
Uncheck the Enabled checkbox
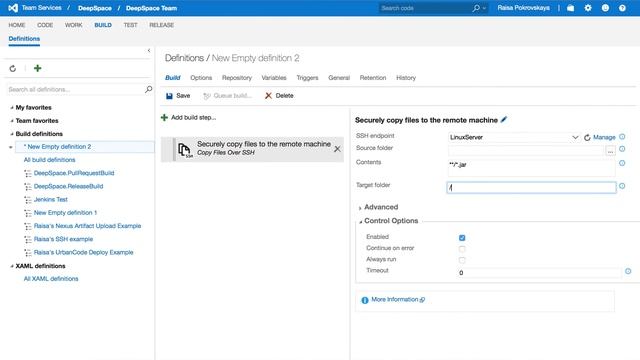tap(462, 238)
